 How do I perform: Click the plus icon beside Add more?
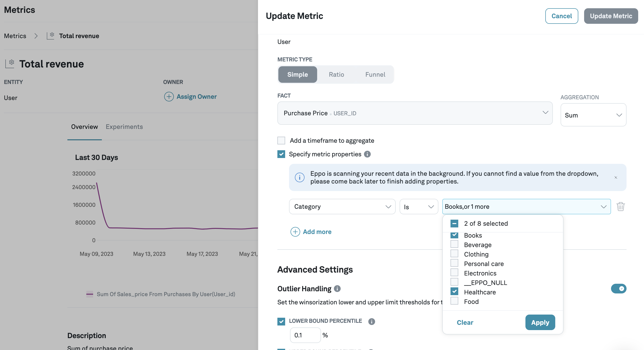295,232
